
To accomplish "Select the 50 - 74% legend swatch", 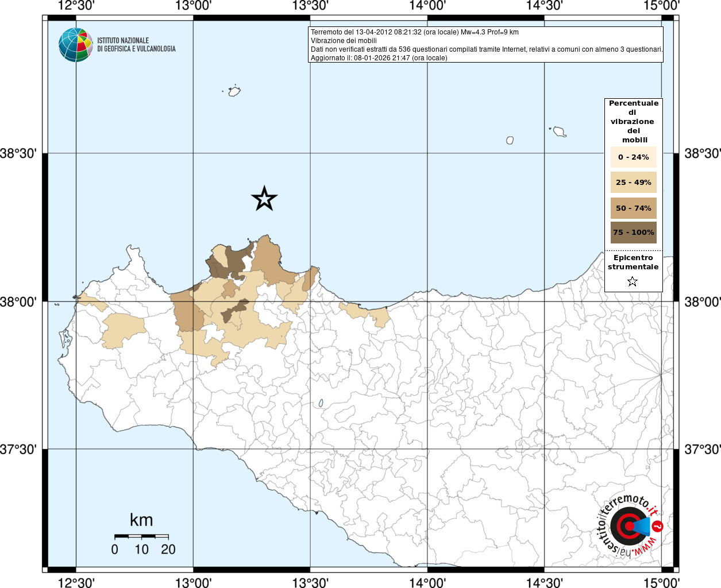I will coord(634,208).
